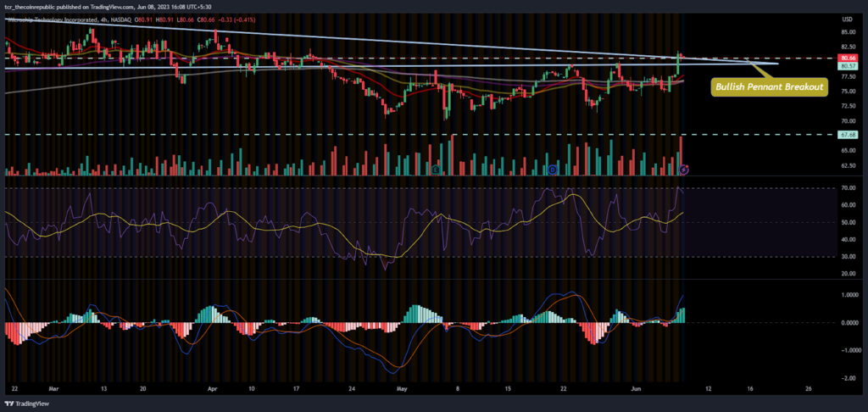Click the 75.00 price axis label

tap(848, 92)
